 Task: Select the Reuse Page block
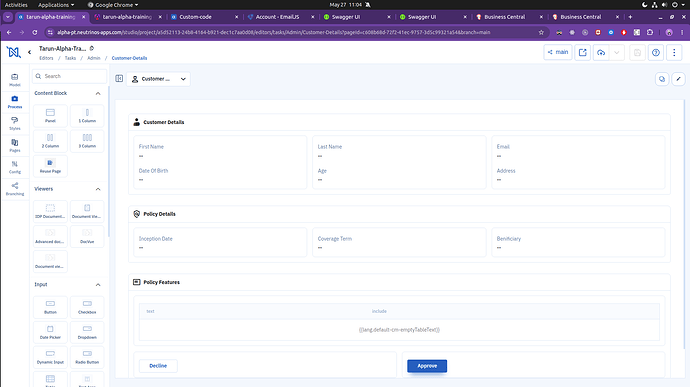point(50,166)
